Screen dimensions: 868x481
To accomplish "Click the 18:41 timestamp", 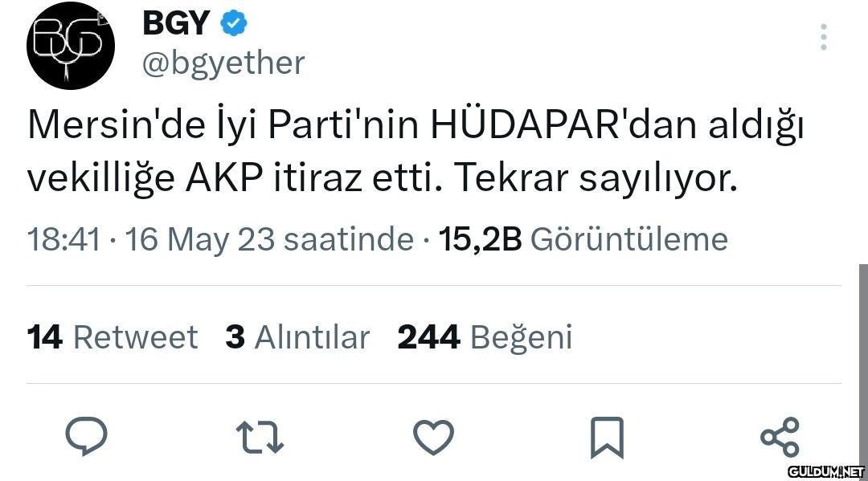I will [x=63, y=239].
